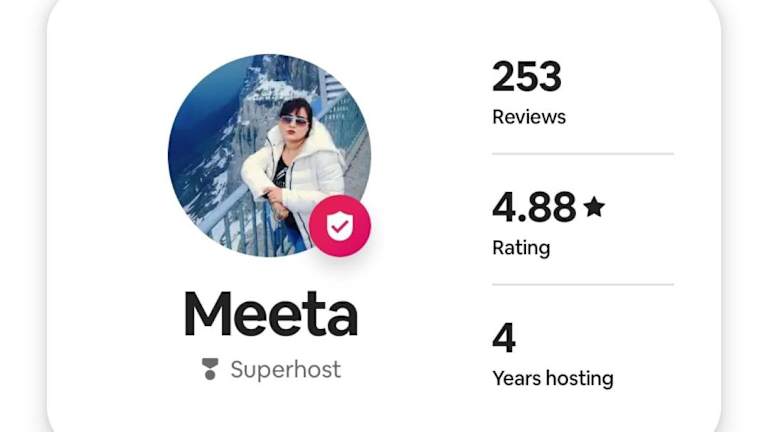The width and height of the screenshot is (768, 432).
Task: Click the number 4 above Years hosting
Action: tap(504, 338)
